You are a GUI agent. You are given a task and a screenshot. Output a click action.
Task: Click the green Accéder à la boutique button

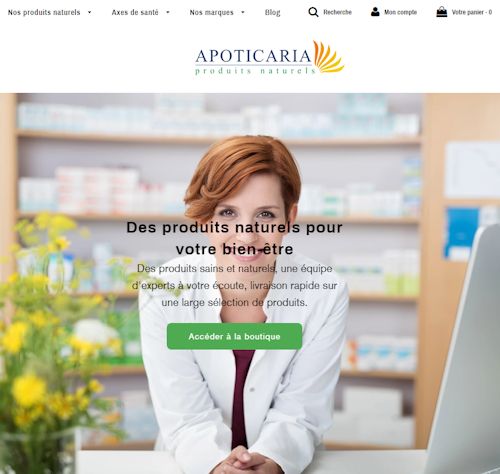[x=234, y=336]
